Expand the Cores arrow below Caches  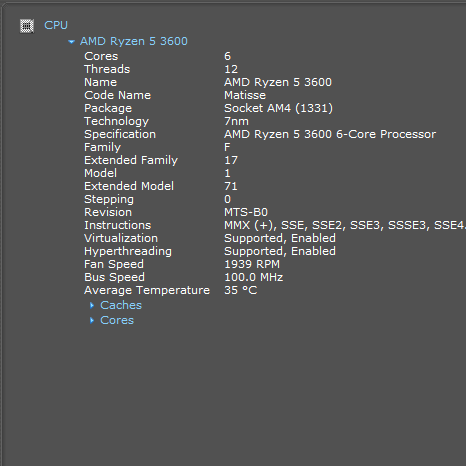[x=92, y=320]
